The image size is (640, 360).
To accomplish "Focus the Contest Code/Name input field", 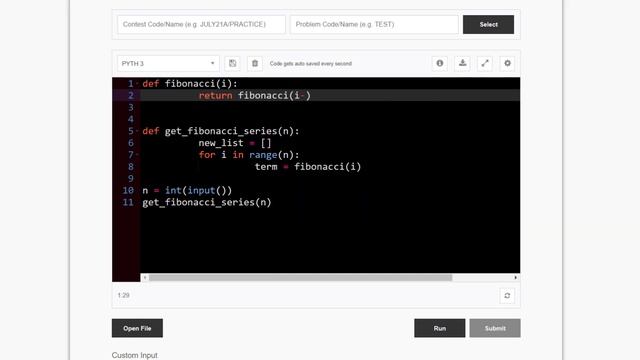I will coord(201,24).
